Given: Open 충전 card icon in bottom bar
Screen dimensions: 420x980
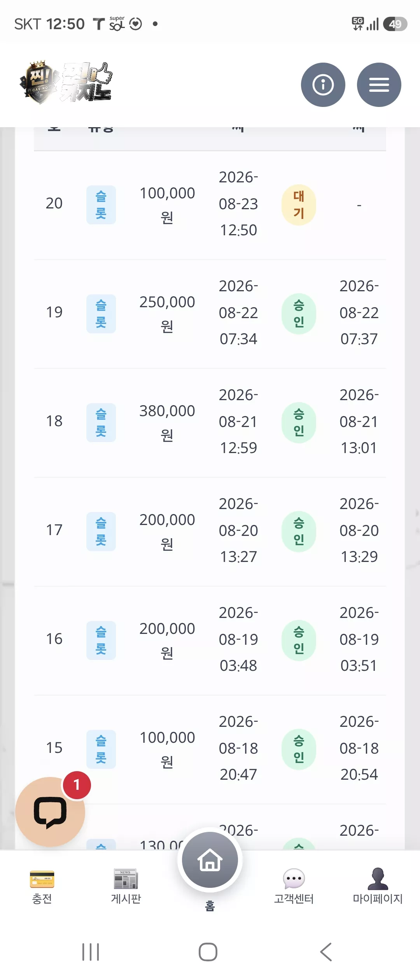Looking at the screenshot, I should tap(42, 879).
